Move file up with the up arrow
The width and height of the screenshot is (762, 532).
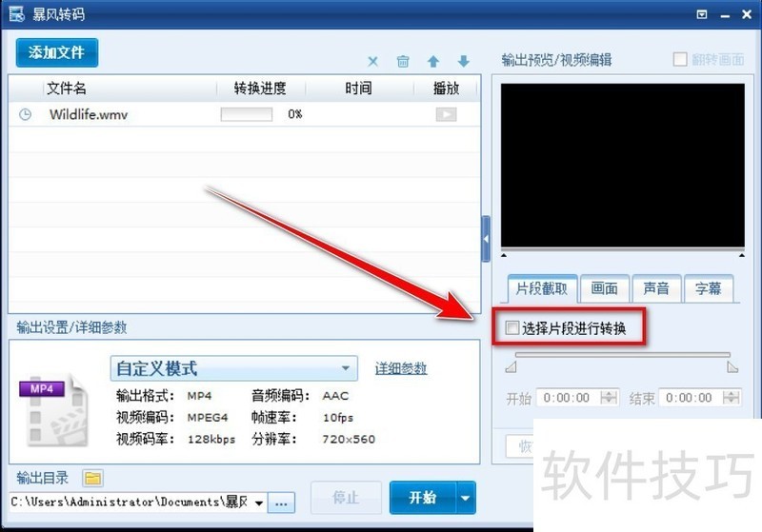433,62
